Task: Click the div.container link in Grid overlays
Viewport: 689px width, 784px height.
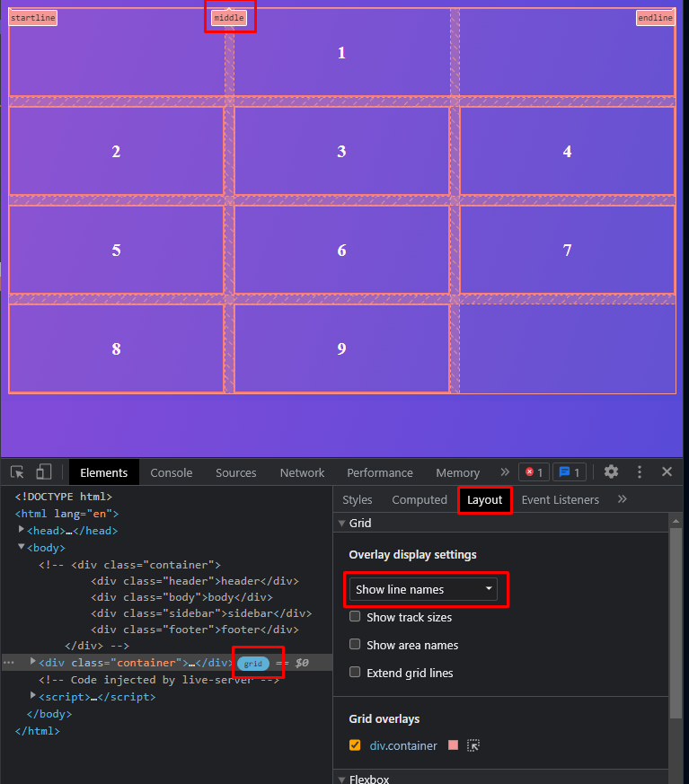Action: tap(403, 745)
